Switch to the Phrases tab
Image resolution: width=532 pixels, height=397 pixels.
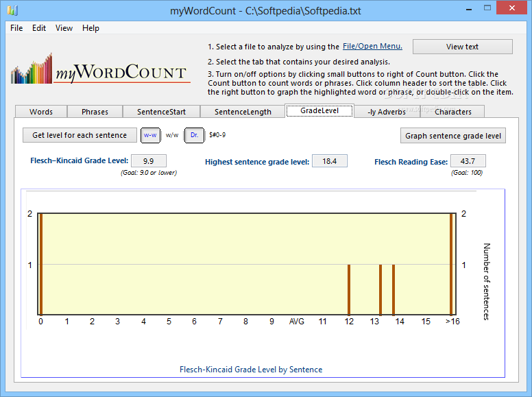(x=95, y=112)
